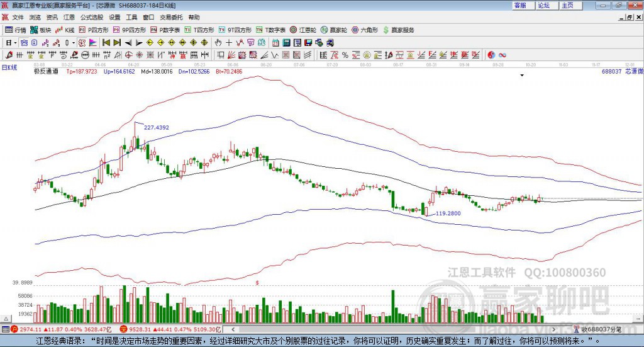The image size is (644, 347).
Task: Toggle the pressed blue crossed-arrows toolbar button
Action: click(x=24, y=43)
